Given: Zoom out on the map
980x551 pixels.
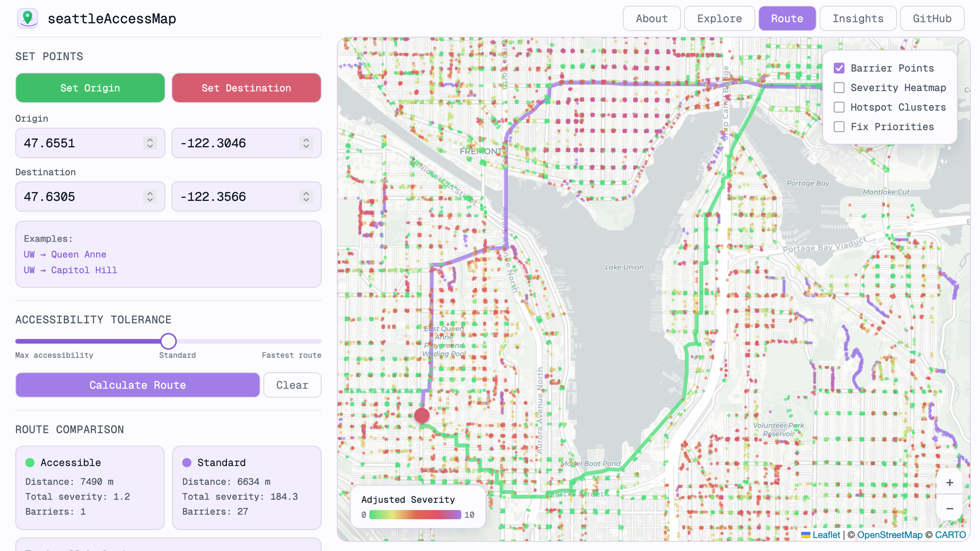Looking at the screenshot, I should pos(949,509).
